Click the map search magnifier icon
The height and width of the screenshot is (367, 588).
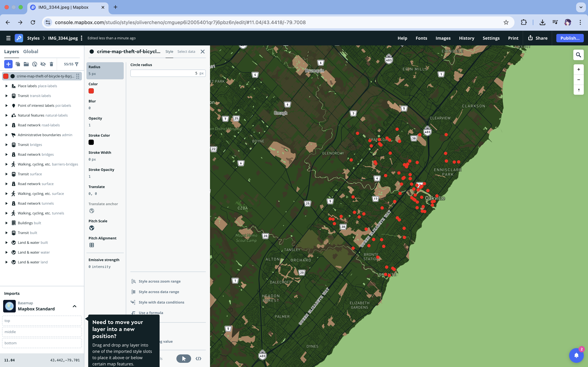[x=579, y=55]
